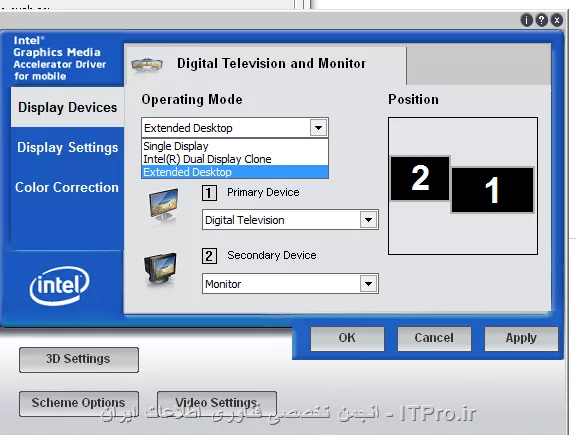Open the Secondary Device Monitor dropdown

pyautogui.click(x=290, y=283)
